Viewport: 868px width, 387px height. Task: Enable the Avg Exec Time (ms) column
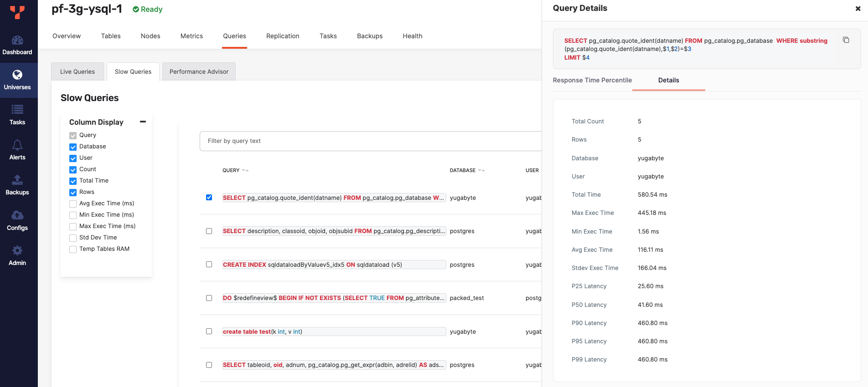click(73, 204)
